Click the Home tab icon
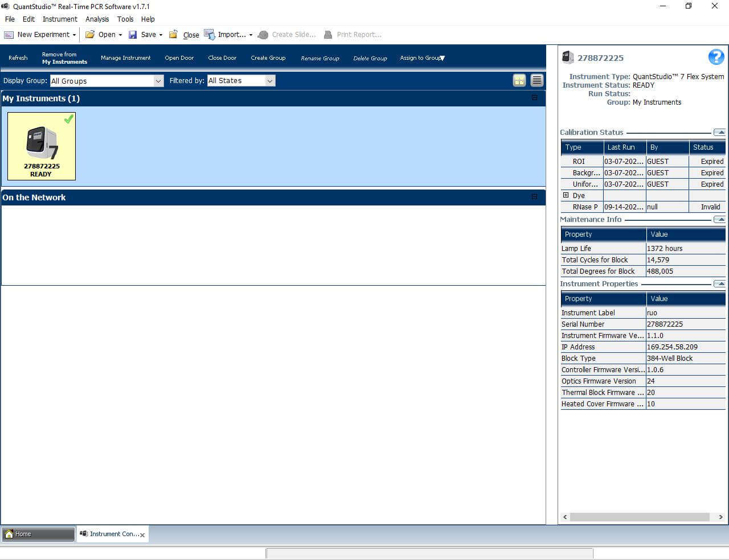 (9, 534)
